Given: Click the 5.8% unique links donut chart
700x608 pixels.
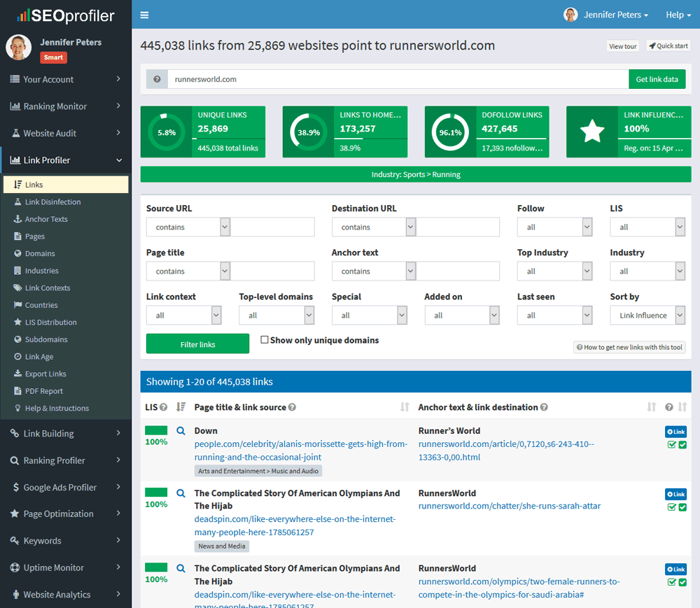Looking at the screenshot, I should (167, 132).
